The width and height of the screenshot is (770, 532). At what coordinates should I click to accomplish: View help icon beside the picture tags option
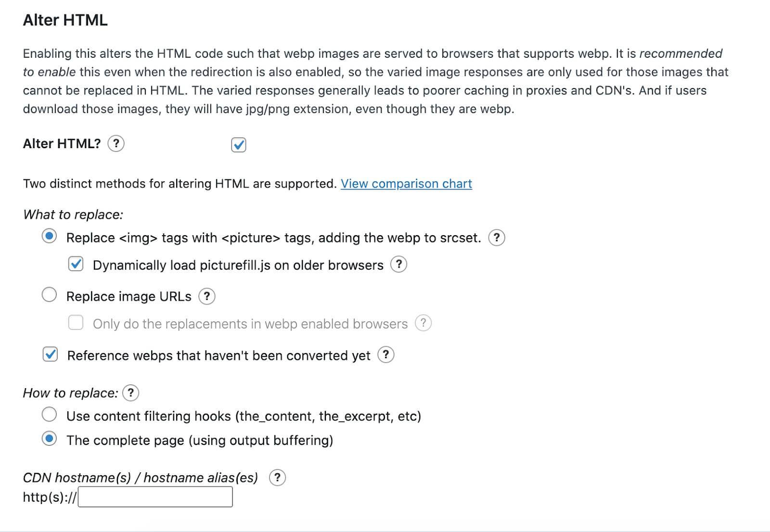coord(497,238)
